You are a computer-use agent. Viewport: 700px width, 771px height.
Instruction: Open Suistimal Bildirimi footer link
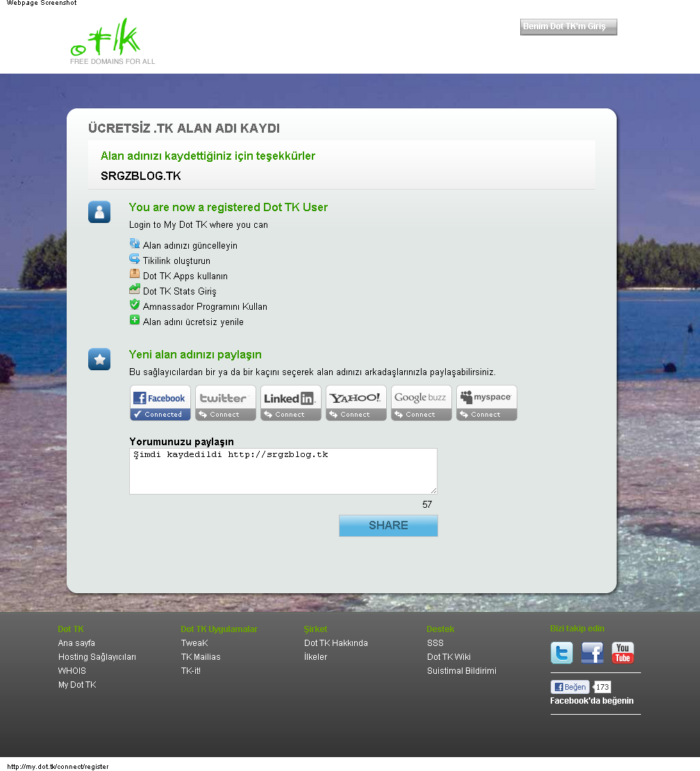(x=462, y=671)
